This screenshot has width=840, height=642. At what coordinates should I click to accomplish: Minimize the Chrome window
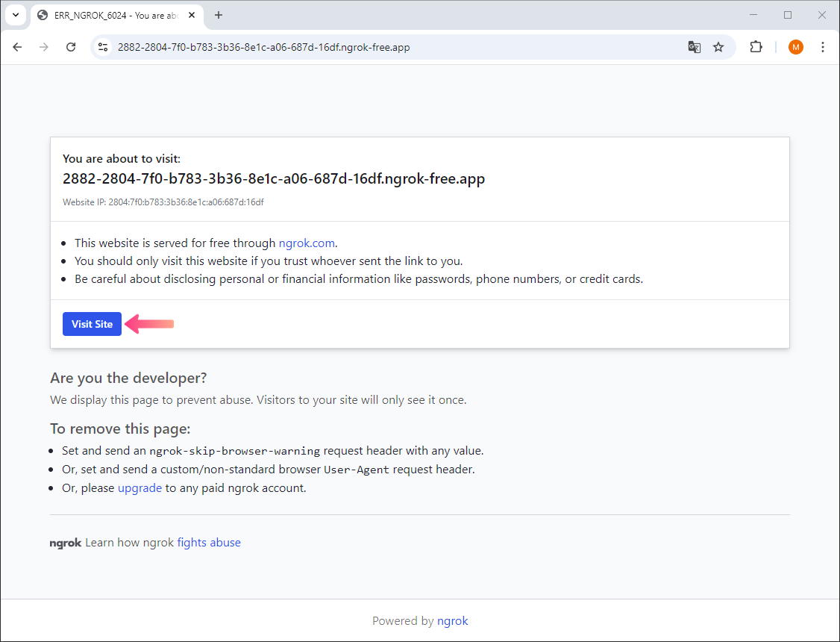753,15
